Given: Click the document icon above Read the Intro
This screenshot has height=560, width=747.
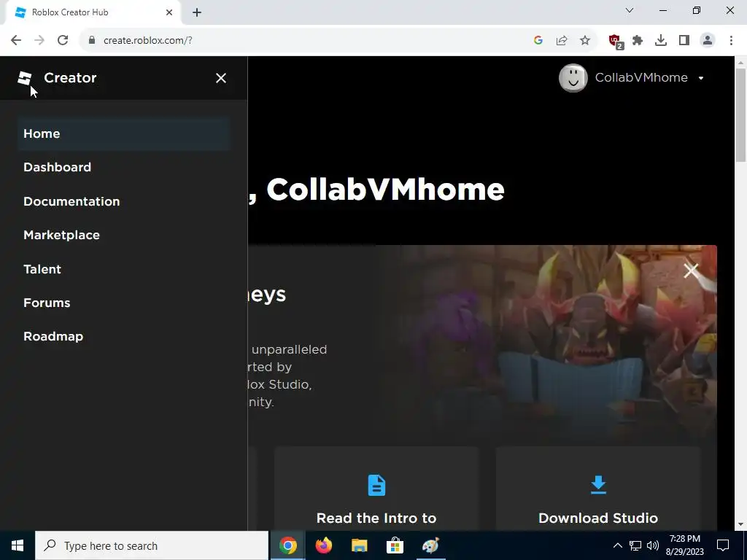Looking at the screenshot, I should 376,485.
